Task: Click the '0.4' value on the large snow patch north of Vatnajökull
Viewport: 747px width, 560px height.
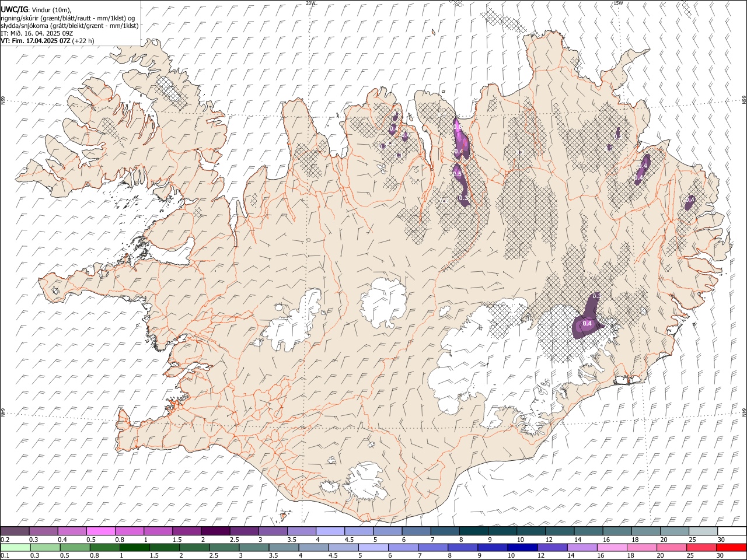Action: pyautogui.click(x=588, y=323)
